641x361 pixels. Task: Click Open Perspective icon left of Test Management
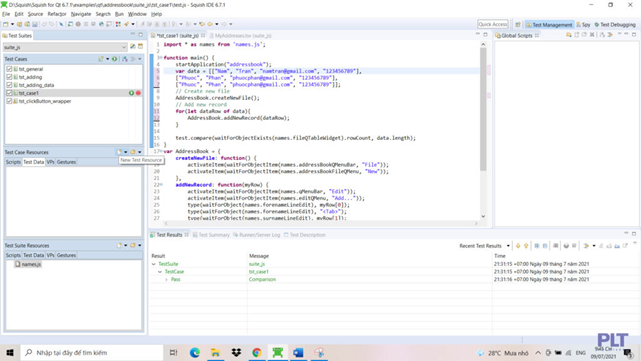click(518, 25)
